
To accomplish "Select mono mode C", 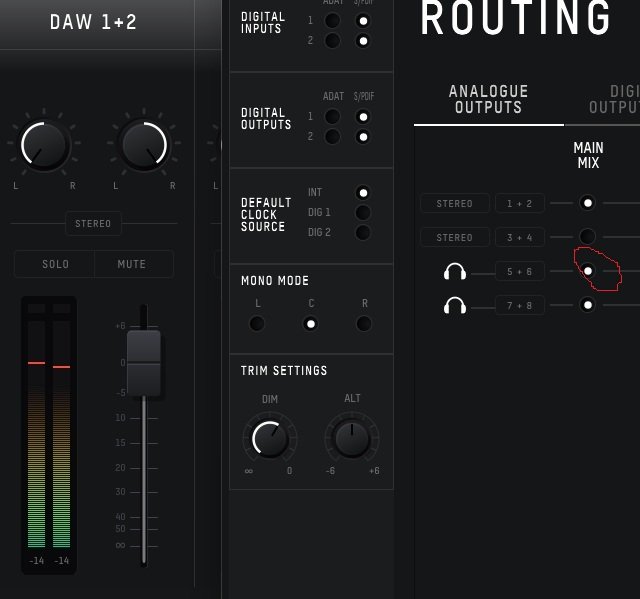I will pyautogui.click(x=311, y=324).
